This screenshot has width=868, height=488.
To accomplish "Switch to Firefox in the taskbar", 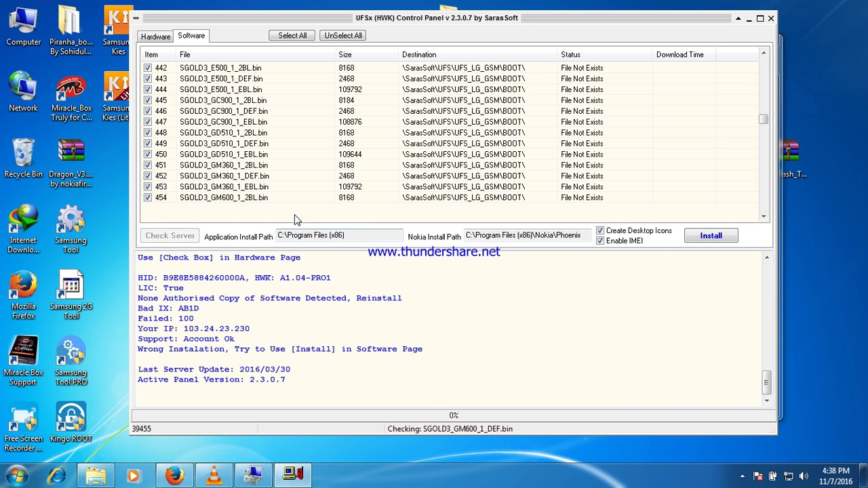I will [x=174, y=475].
